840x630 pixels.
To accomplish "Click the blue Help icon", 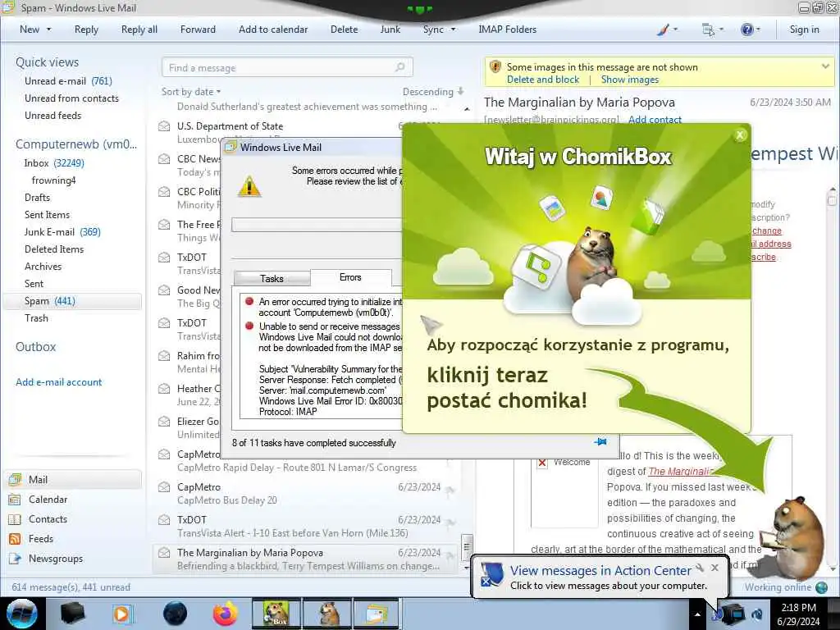I will [746, 30].
